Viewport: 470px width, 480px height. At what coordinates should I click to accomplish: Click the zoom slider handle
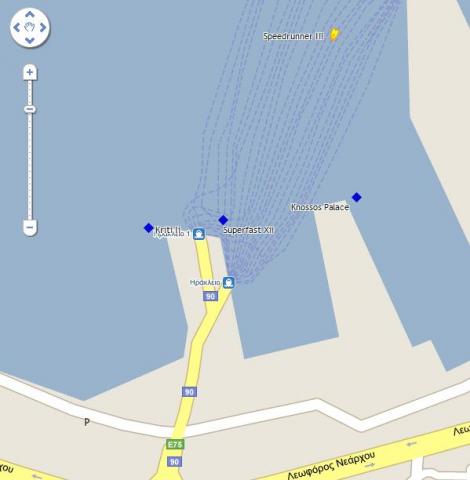click(30, 109)
